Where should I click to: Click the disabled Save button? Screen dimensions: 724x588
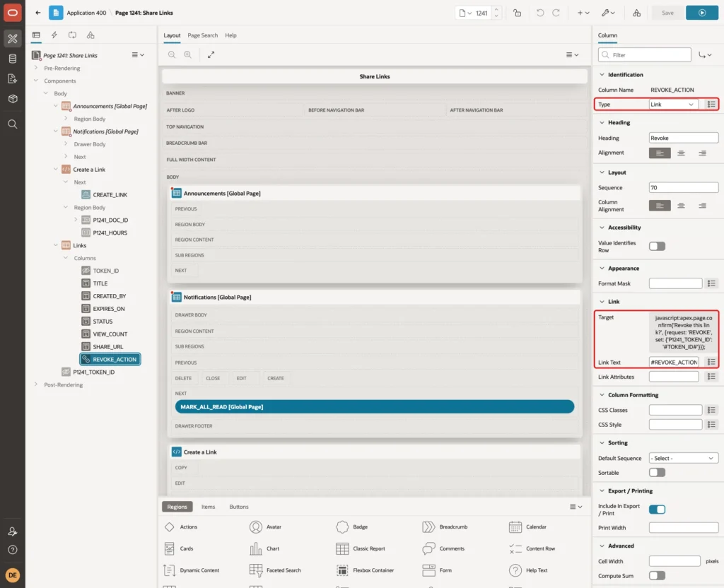click(x=667, y=13)
